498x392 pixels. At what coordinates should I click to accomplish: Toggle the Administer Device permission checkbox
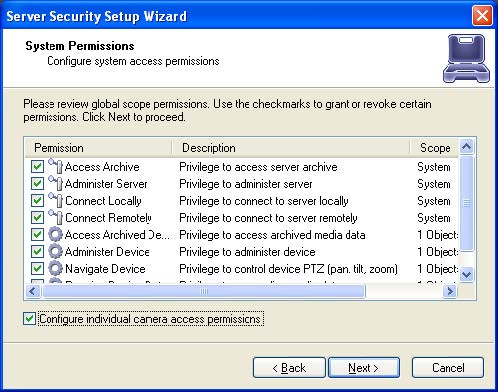(x=37, y=251)
